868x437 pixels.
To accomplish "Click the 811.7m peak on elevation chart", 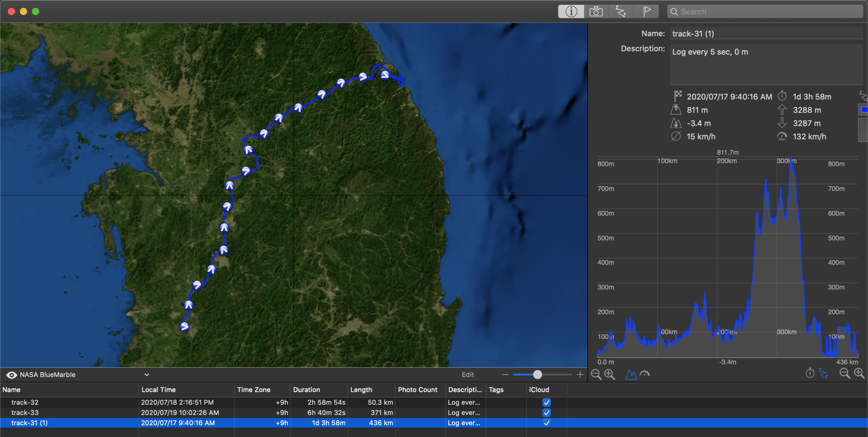I will point(791,158).
